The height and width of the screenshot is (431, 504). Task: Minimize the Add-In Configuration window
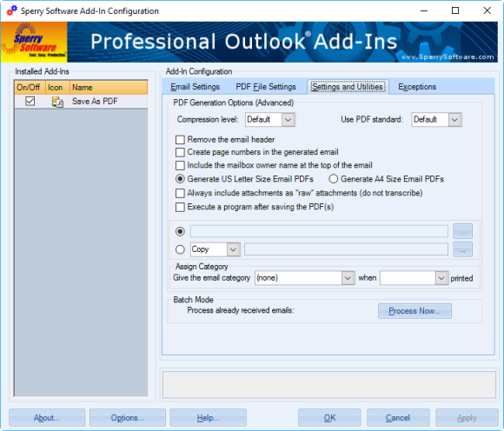pos(424,10)
